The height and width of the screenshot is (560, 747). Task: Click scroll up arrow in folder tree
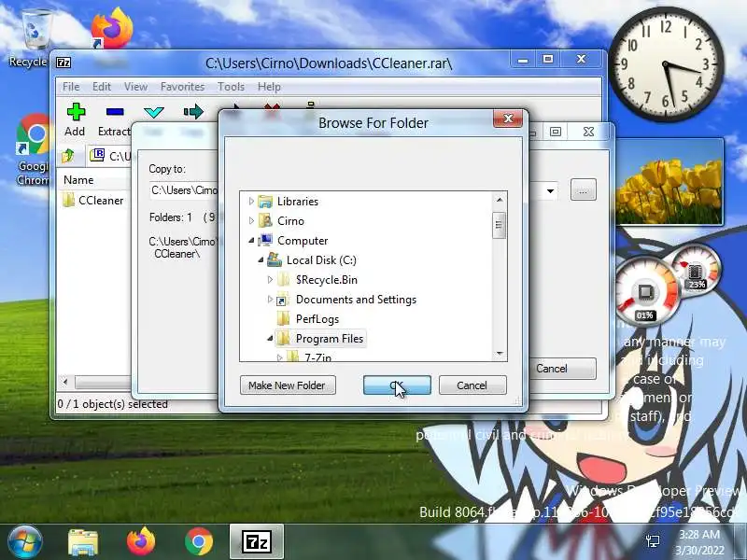click(500, 200)
